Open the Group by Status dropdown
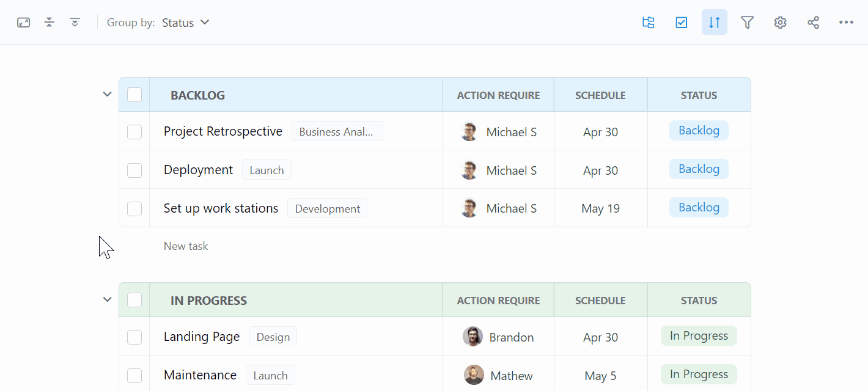Screen dimensions: 868x391 point(186,23)
